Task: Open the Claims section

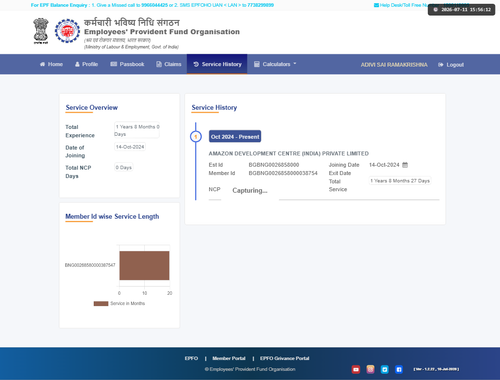Action: click(169, 64)
